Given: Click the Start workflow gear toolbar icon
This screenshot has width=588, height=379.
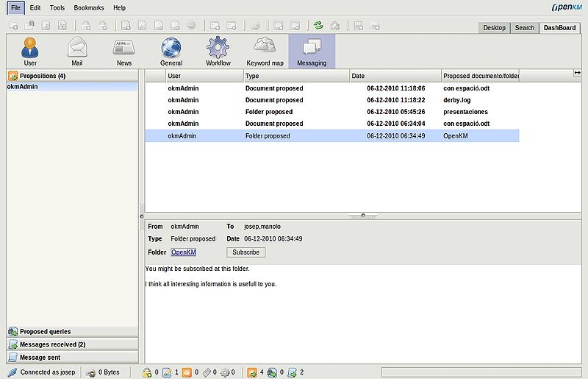Looking at the screenshot, I should (x=255, y=26).
